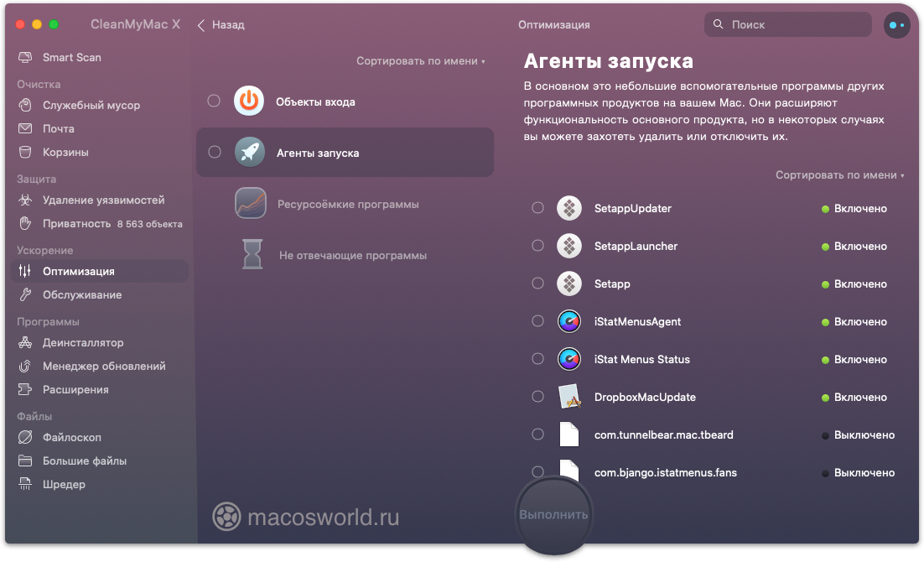
Task: Select the com.bjango.istatmenus.fans row name
Action: [665, 472]
